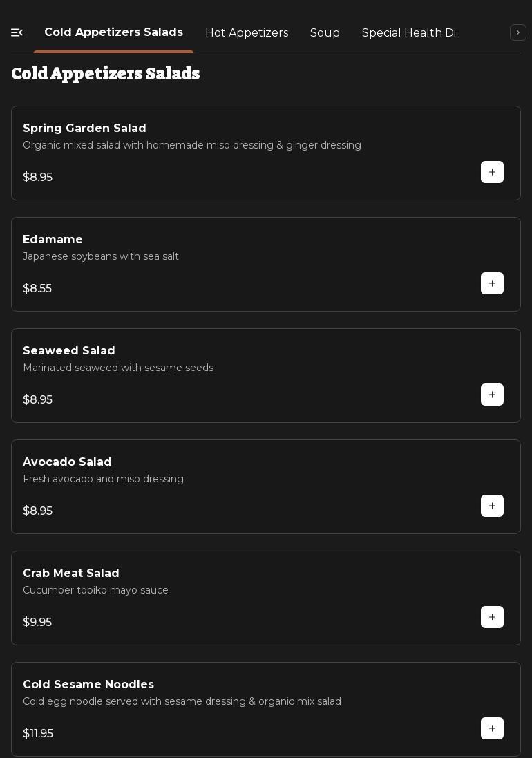Viewport: 532px width, 758px height.
Task: Add Crab Meat Salad with plus icon
Action: click(x=492, y=617)
